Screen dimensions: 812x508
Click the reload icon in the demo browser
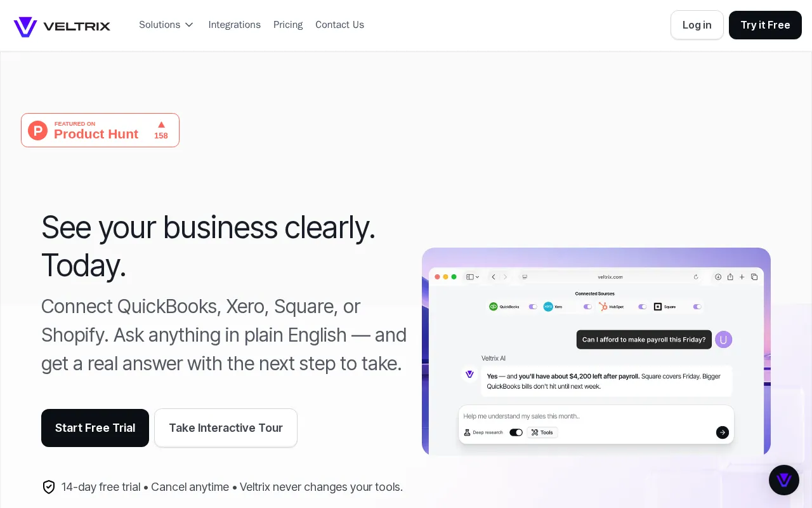tap(696, 277)
